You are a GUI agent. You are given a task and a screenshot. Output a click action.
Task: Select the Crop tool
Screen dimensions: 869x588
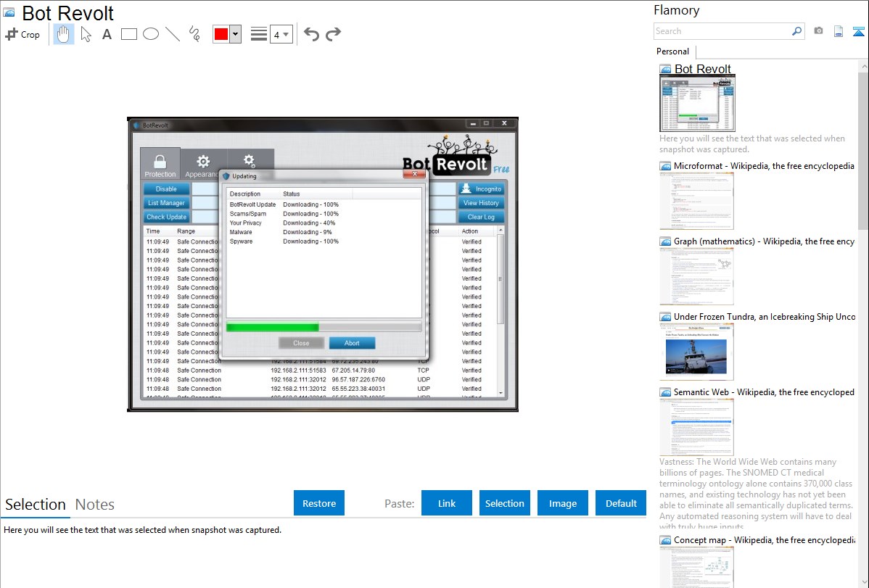pos(22,34)
